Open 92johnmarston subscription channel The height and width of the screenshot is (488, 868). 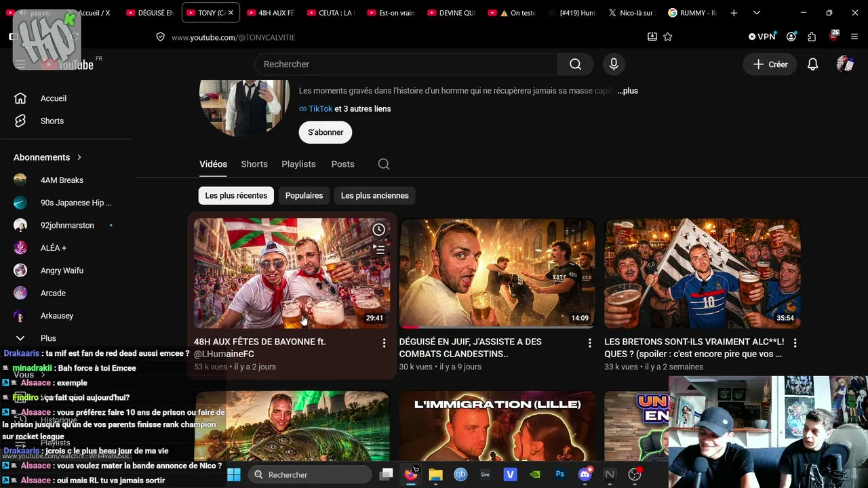point(67,225)
